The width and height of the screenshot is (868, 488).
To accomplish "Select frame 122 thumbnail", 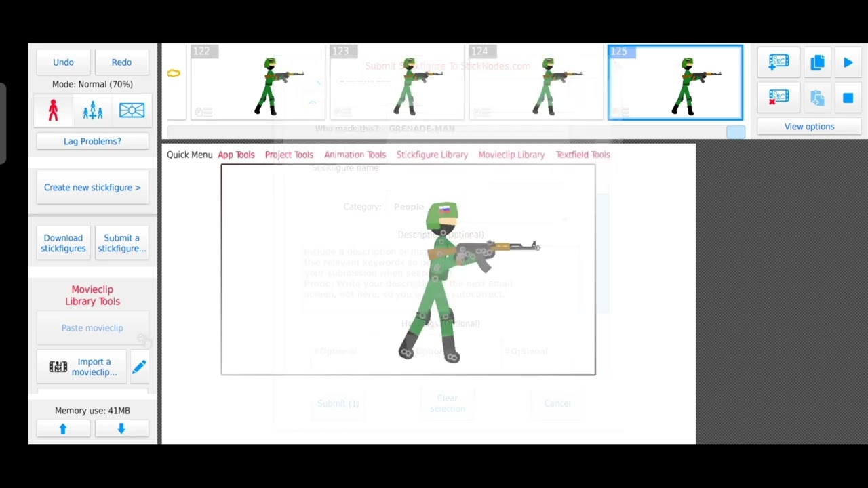I will tap(258, 83).
